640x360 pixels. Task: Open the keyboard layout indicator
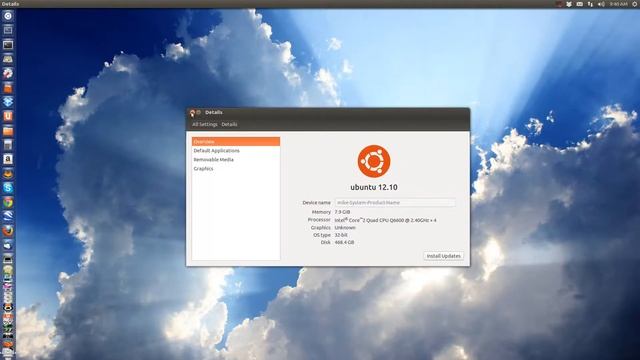click(580, 4)
